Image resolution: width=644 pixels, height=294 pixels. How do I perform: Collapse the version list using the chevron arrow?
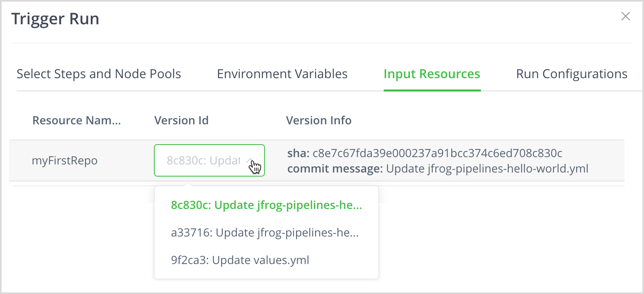pyautogui.click(x=250, y=160)
